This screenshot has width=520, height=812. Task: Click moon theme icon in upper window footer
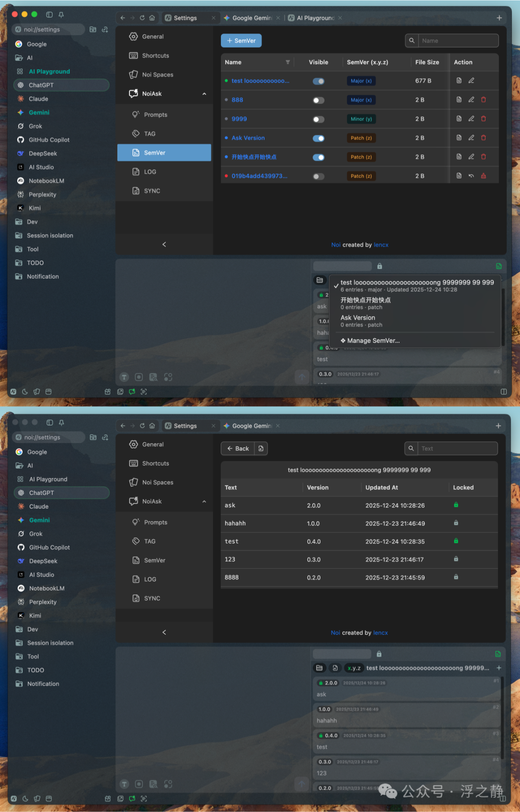coord(25,392)
